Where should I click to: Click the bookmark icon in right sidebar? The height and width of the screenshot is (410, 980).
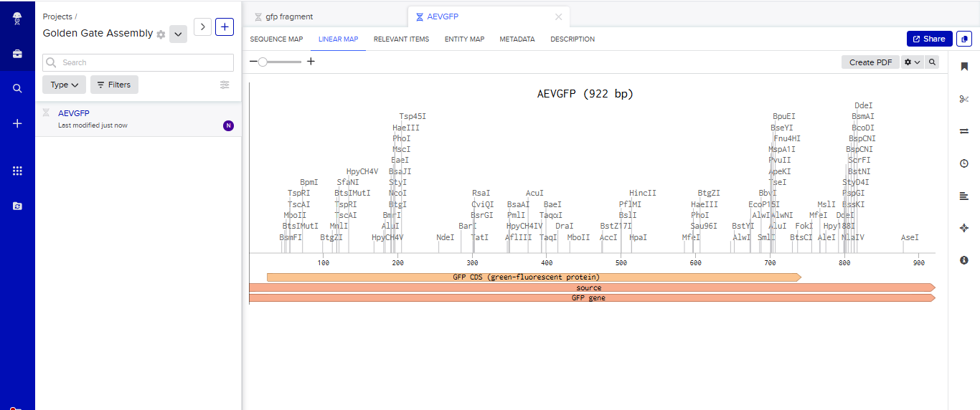(x=963, y=67)
